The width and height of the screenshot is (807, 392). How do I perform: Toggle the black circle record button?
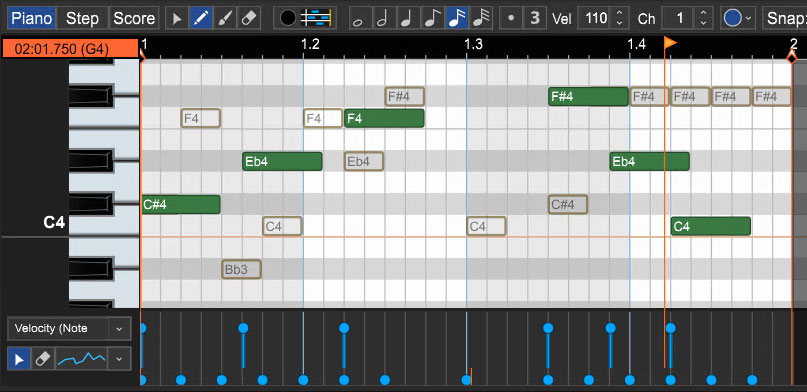point(288,19)
